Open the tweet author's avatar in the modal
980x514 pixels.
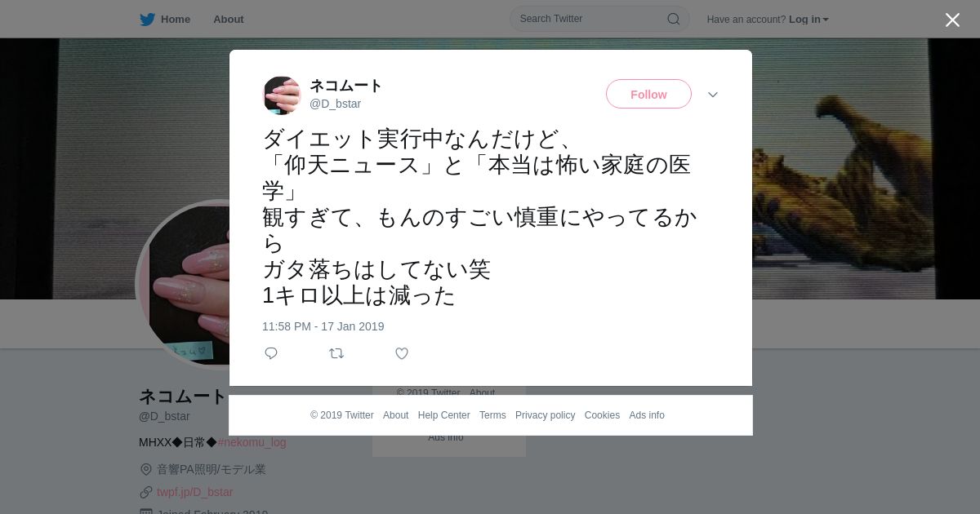coord(282,95)
